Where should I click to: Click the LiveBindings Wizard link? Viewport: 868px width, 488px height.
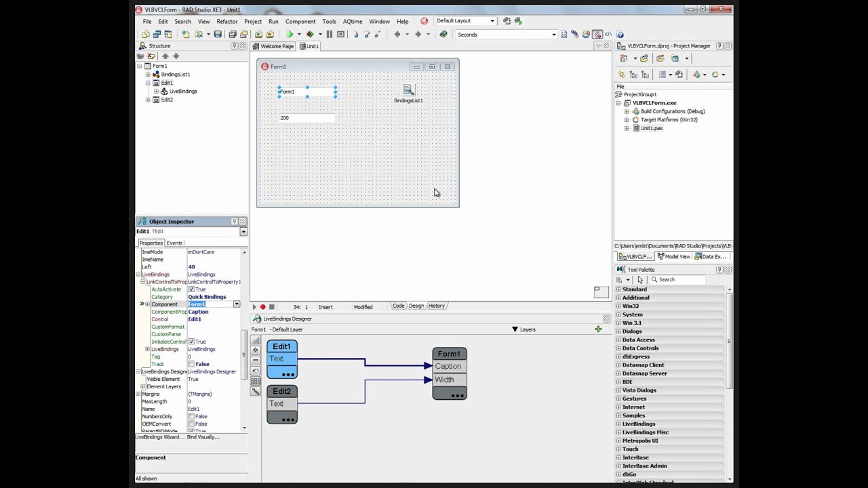pos(159,437)
